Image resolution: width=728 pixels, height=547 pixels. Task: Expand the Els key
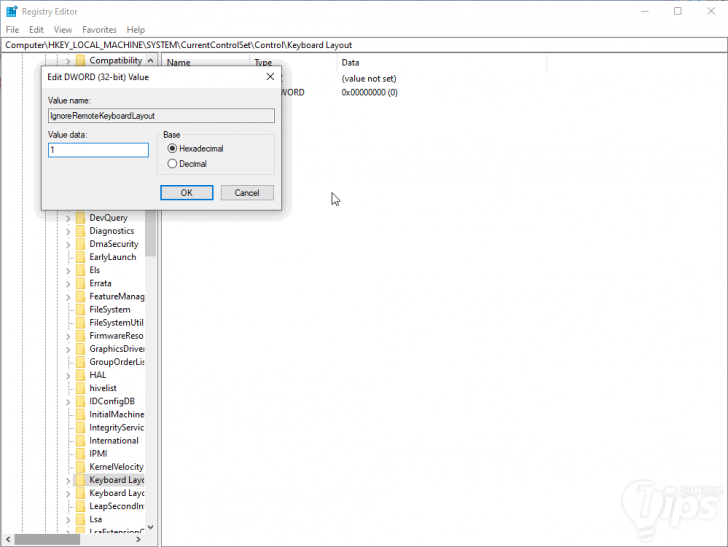[68, 271]
